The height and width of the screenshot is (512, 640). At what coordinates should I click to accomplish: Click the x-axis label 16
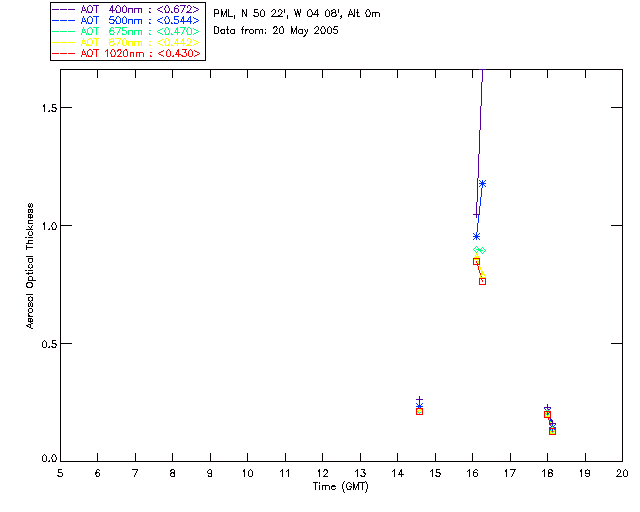click(x=473, y=473)
